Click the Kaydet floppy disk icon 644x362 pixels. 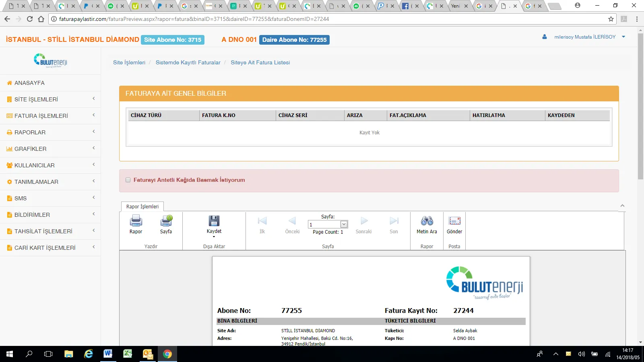(x=214, y=221)
